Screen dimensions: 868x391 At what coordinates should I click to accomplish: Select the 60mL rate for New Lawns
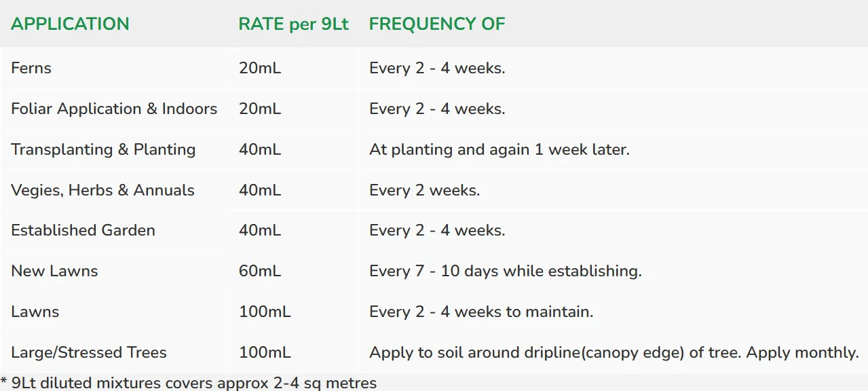click(x=260, y=272)
